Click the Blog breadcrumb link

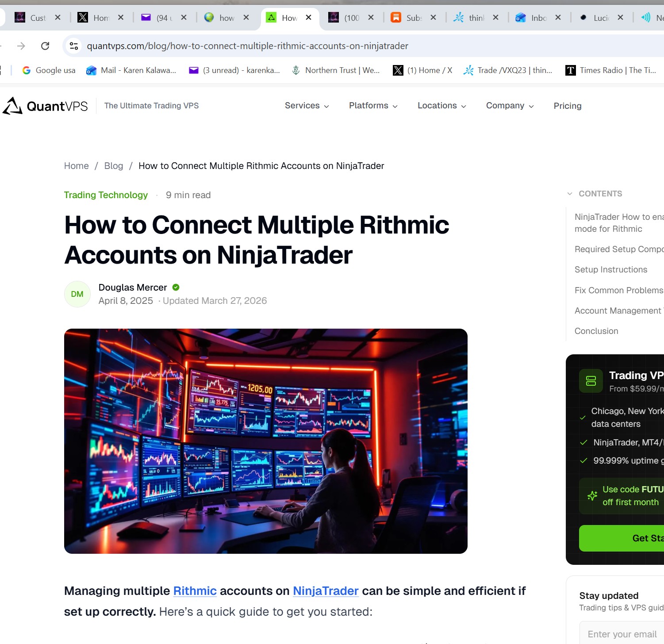click(114, 166)
